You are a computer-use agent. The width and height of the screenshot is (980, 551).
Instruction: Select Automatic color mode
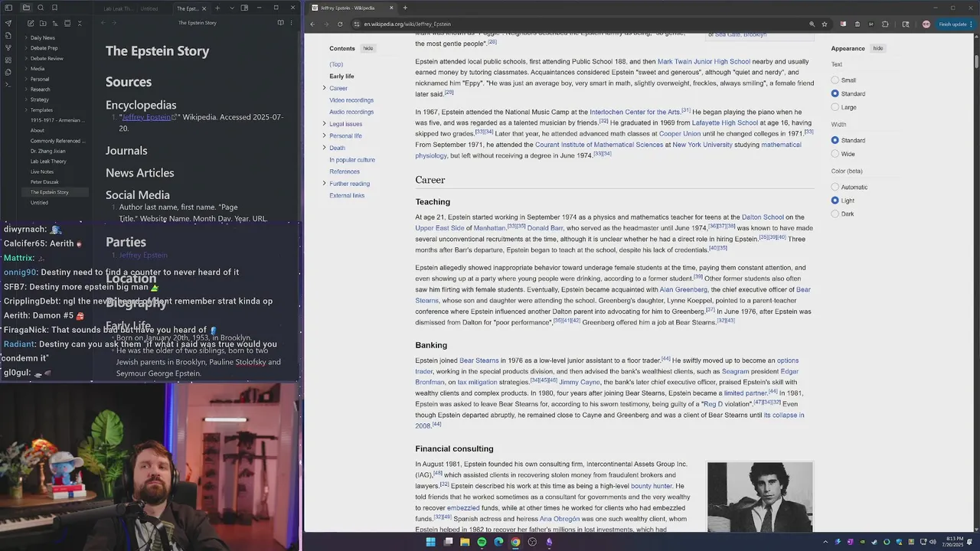[x=835, y=187]
